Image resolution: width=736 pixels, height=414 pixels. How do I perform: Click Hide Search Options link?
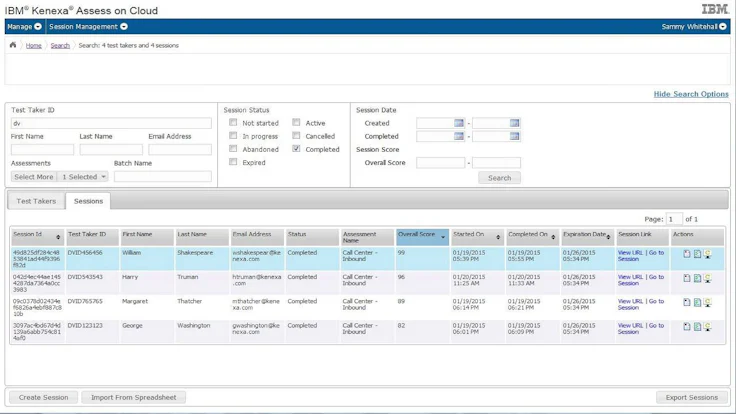pyautogui.click(x=691, y=94)
